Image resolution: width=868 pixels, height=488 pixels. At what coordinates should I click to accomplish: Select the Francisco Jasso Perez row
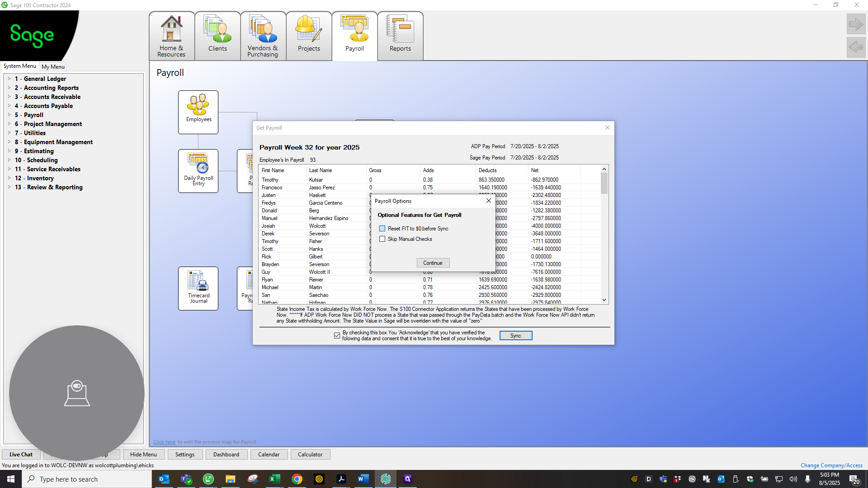429,188
